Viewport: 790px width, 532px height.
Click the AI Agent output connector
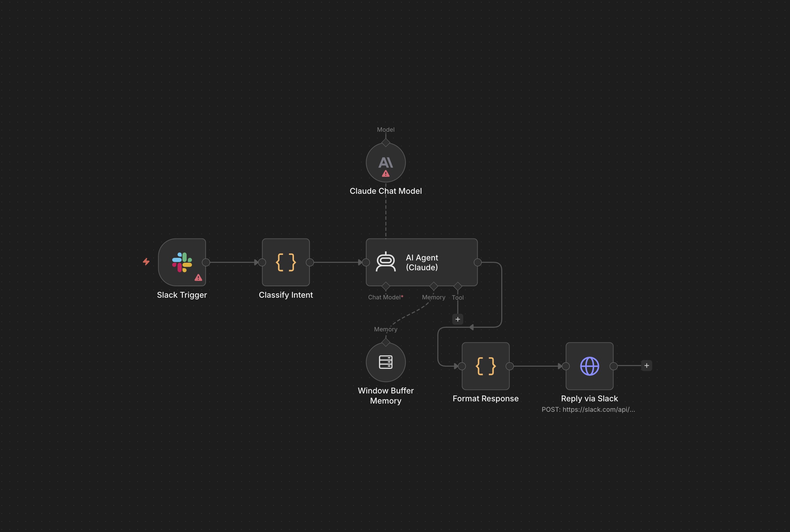tap(478, 262)
